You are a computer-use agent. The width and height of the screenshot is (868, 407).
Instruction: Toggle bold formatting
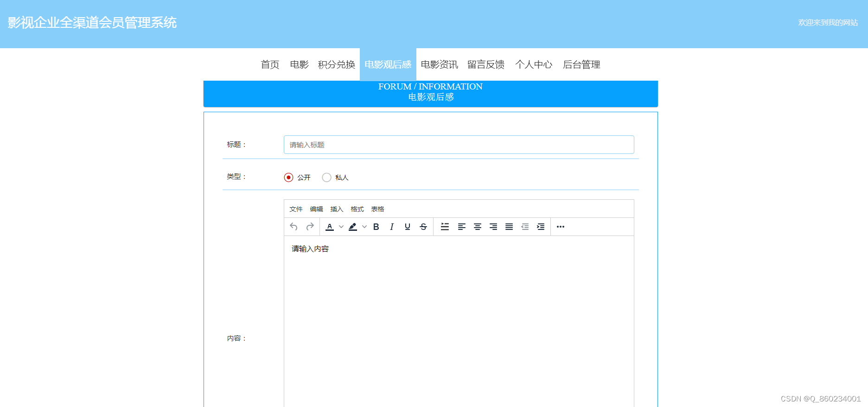[376, 227]
